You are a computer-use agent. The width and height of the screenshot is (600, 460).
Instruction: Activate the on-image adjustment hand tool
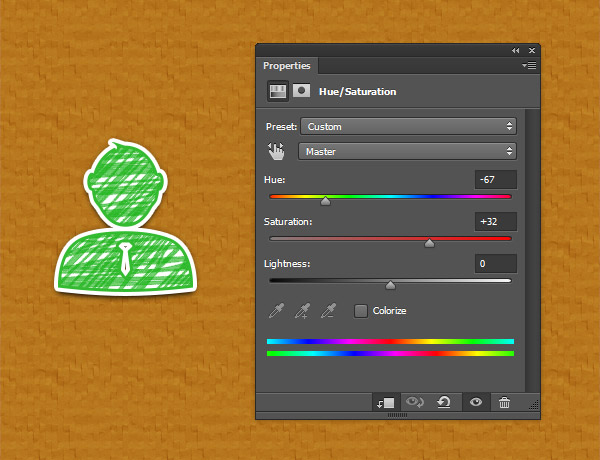click(x=277, y=151)
